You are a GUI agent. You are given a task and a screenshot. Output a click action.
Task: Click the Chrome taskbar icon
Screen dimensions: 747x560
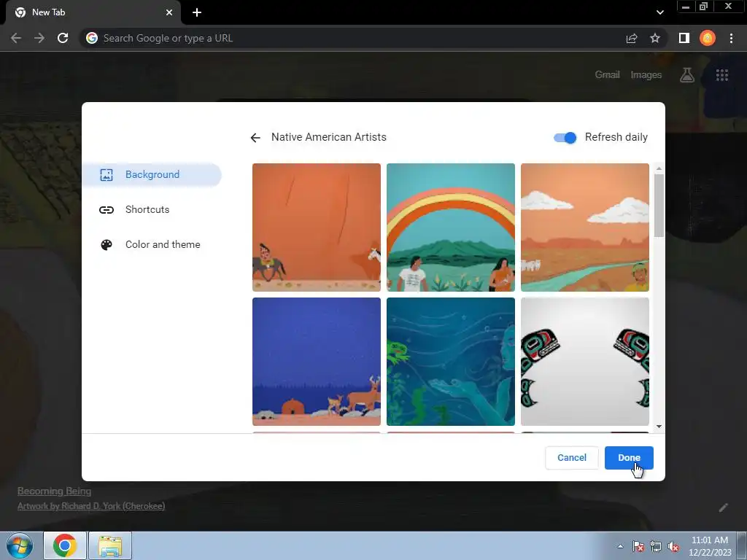(x=65, y=545)
